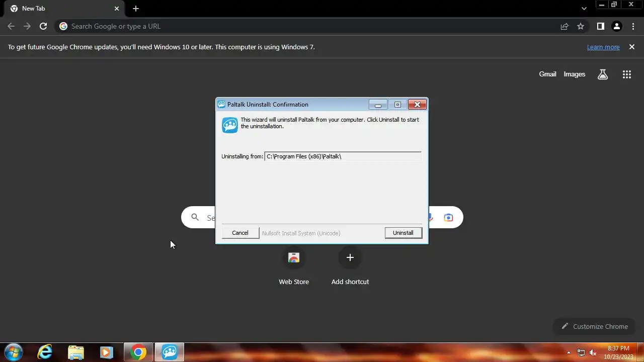The height and width of the screenshot is (362, 644).
Task: Click the Google icon in address bar
Action: coord(63,26)
